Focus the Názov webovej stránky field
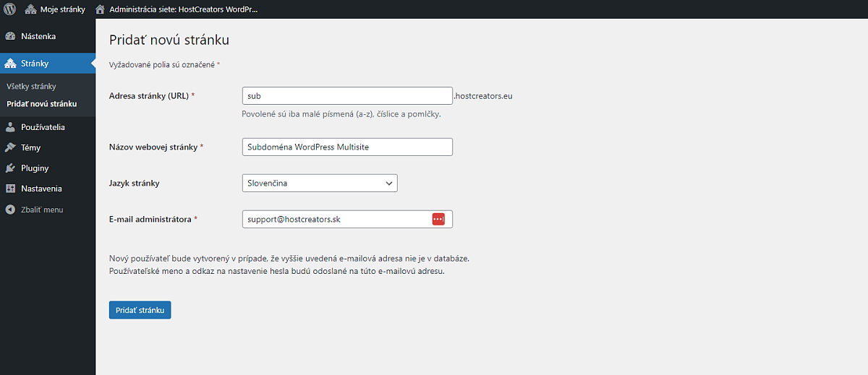The width and height of the screenshot is (868, 375). [347, 147]
